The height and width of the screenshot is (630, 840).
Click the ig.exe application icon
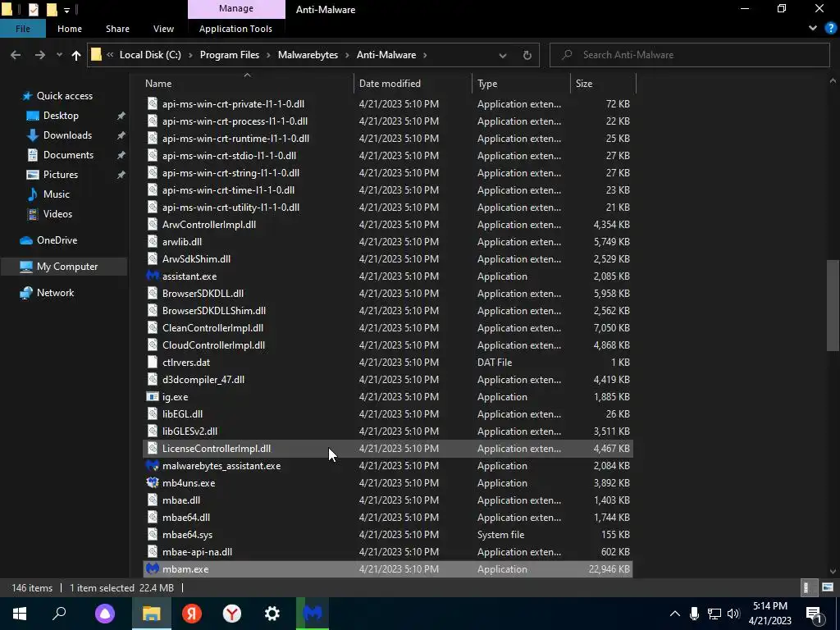[x=153, y=397]
